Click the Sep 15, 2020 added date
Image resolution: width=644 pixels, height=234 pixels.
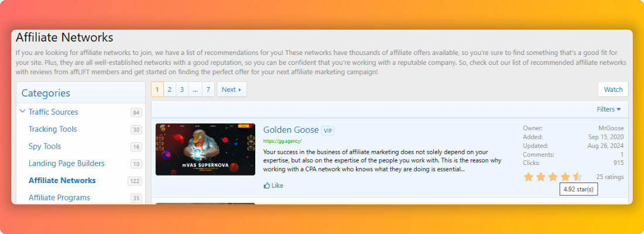coord(606,137)
